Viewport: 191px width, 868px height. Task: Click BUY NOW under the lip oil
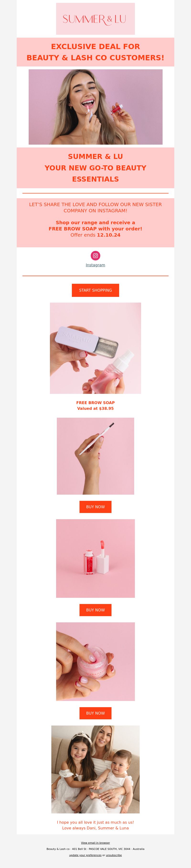coord(95,610)
